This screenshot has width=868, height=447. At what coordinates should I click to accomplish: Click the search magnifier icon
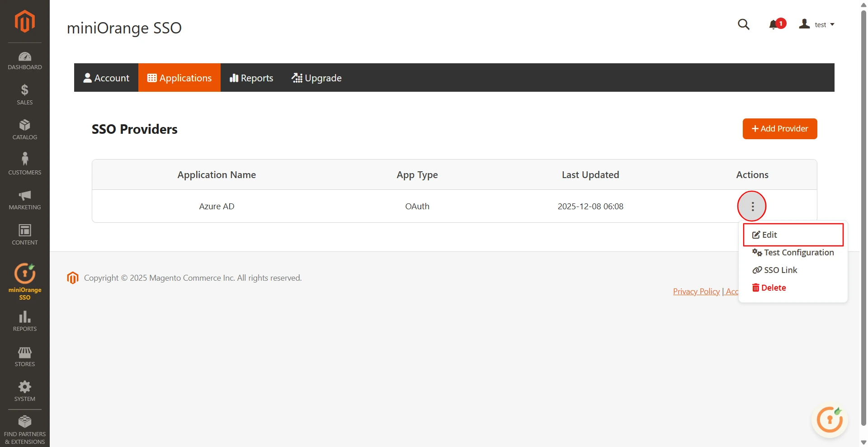[744, 24]
